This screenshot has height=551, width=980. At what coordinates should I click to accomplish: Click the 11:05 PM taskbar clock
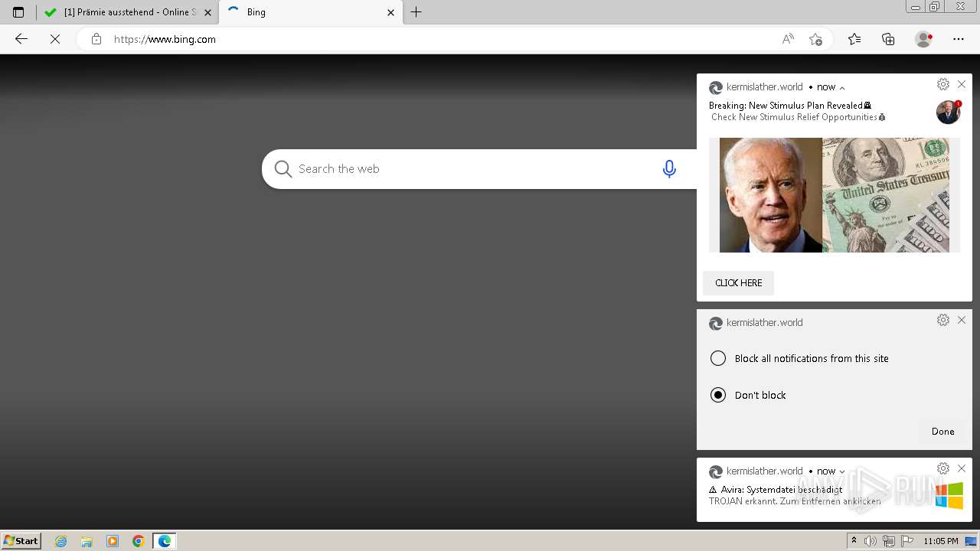tap(940, 541)
